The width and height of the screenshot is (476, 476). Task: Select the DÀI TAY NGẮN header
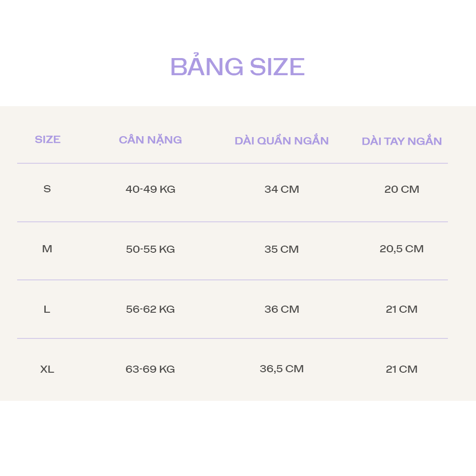click(402, 141)
